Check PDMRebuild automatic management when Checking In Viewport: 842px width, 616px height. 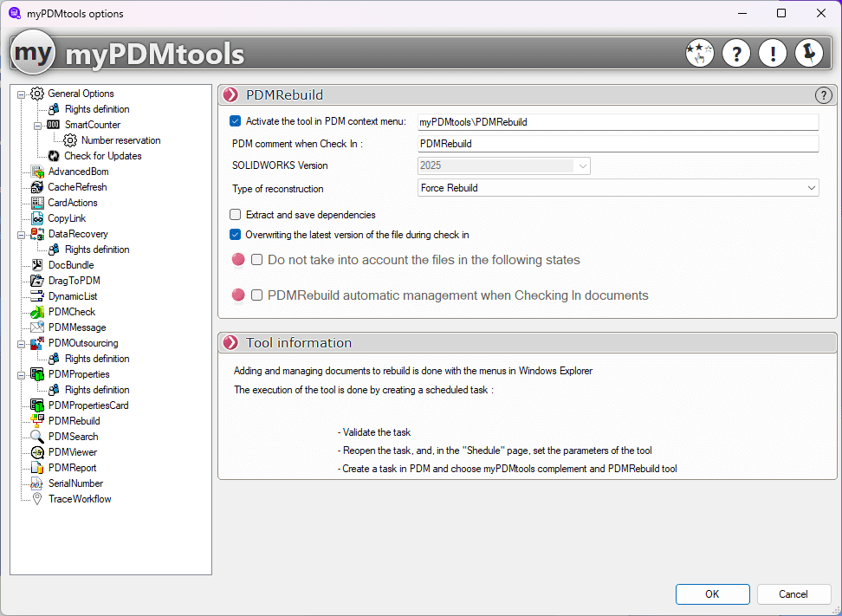[255, 295]
